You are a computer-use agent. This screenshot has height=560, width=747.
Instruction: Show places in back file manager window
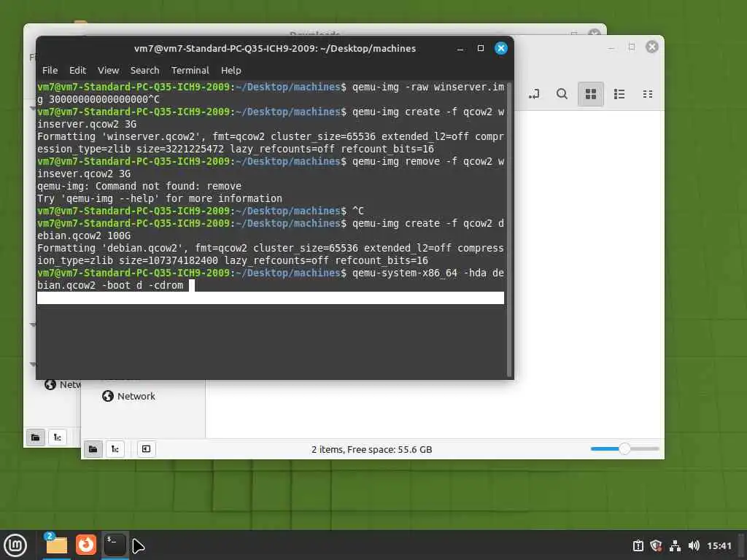click(x=35, y=437)
